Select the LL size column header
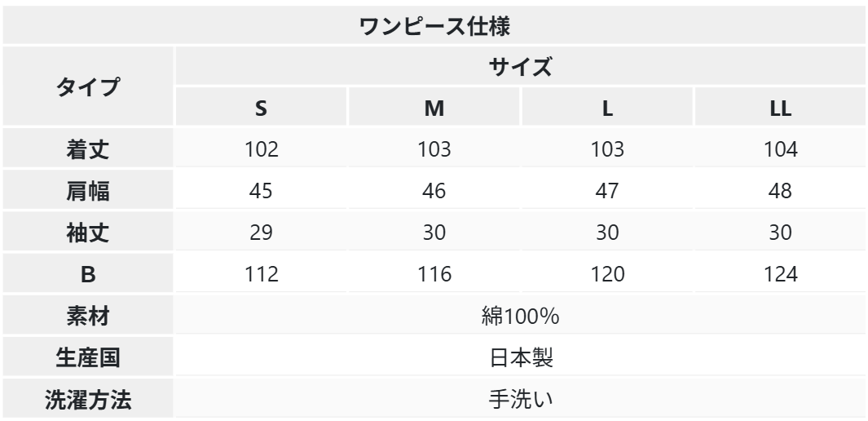This screenshot has width=868, height=421. click(780, 109)
